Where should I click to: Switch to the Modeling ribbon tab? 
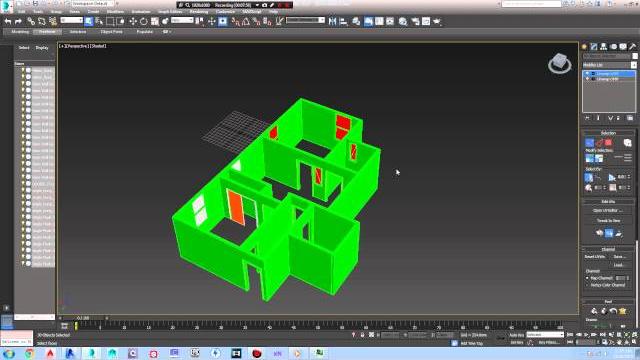pyautogui.click(x=20, y=31)
